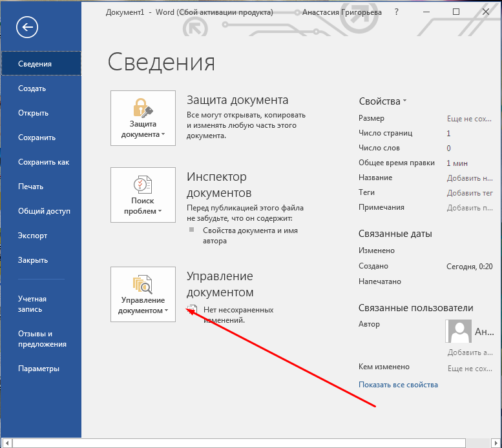Image resolution: width=502 pixels, height=448 pixels.
Task: Select Сохранить как in the sidebar
Action: [x=41, y=162]
